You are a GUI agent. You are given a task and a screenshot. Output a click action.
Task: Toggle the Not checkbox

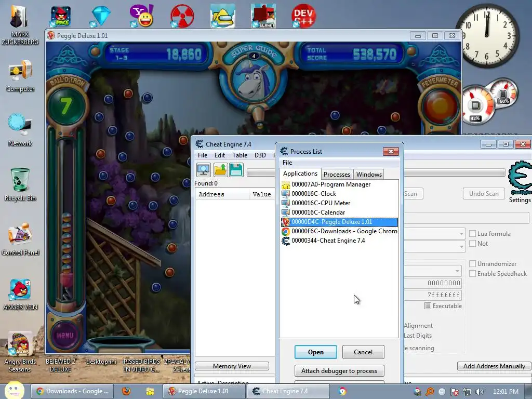pos(472,243)
